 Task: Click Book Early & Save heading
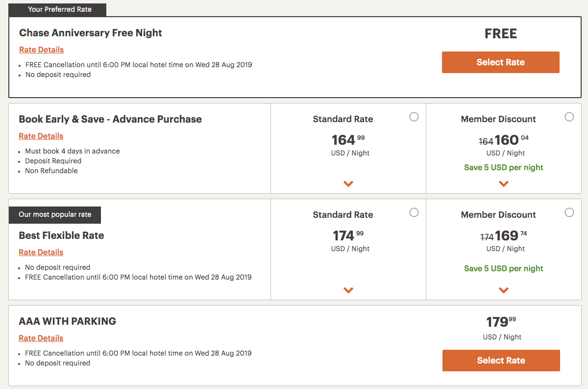[x=110, y=119]
